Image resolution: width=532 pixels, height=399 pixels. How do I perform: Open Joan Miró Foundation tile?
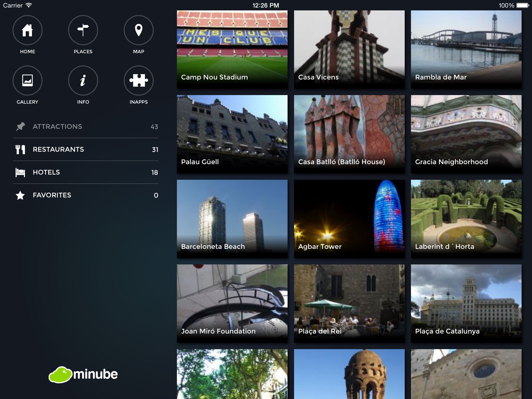pyautogui.click(x=232, y=303)
